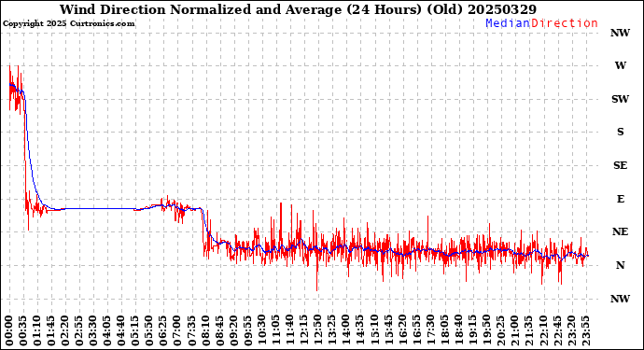Click the 'SW' axis label
This screenshot has height=350, width=644.
(x=620, y=99)
